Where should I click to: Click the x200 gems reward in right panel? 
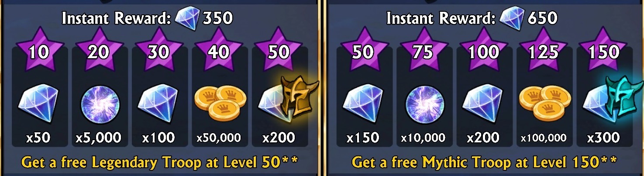483,103
